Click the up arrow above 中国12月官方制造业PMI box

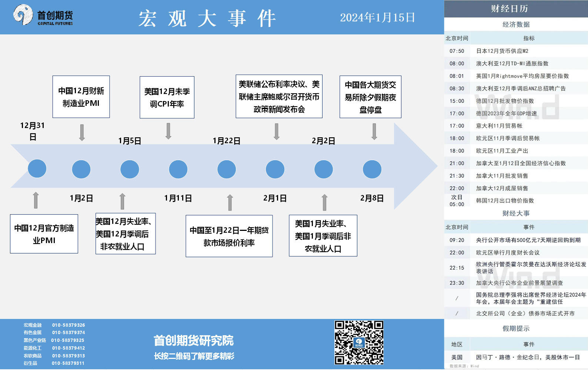pyautogui.click(x=36, y=200)
